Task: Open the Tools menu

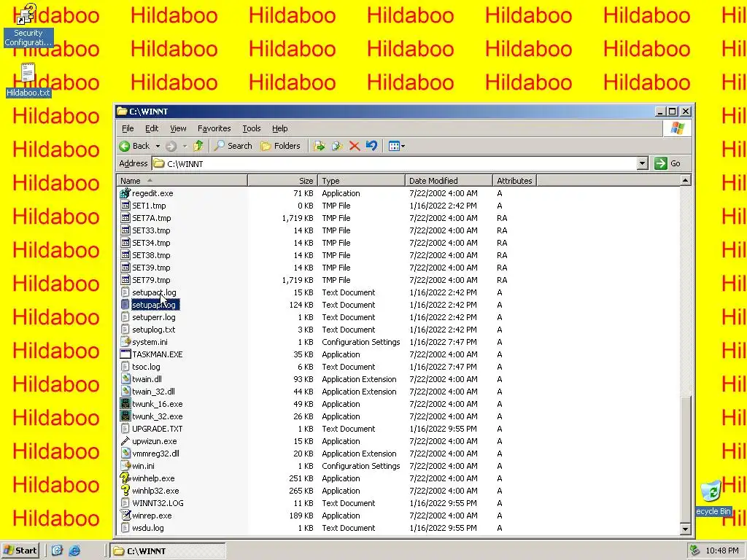Action: [x=252, y=128]
